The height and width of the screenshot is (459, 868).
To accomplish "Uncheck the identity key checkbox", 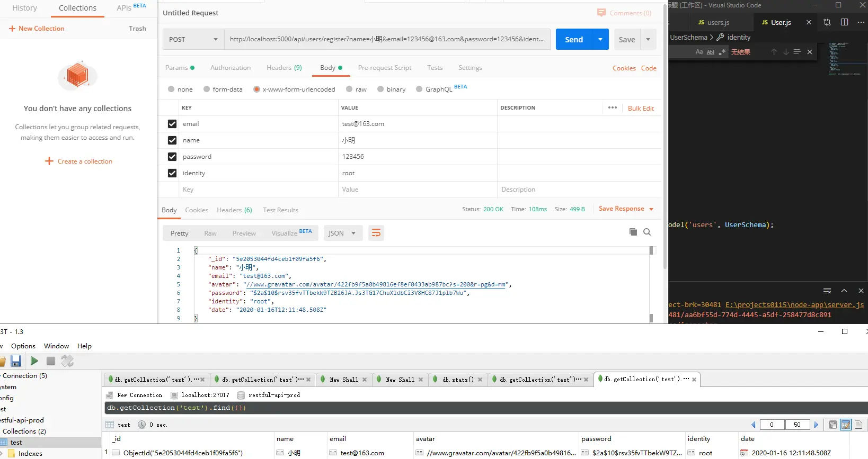I will pos(172,173).
